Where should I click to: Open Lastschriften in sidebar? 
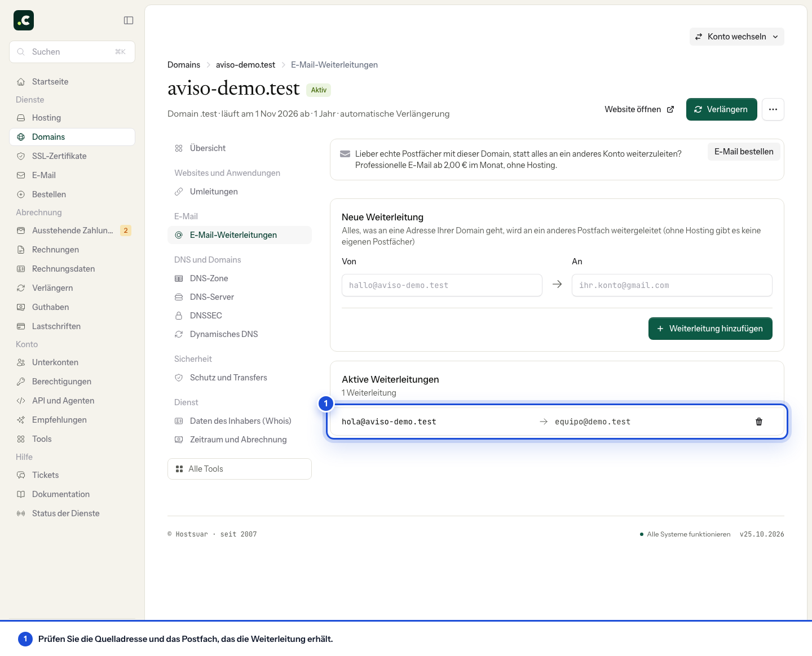coord(72,326)
